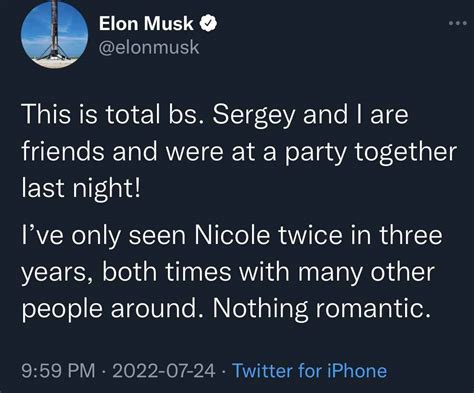This screenshot has width=474, height=393.
Task: Click the 'This is total bs.' sentence
Action: (x=113, y=114)
